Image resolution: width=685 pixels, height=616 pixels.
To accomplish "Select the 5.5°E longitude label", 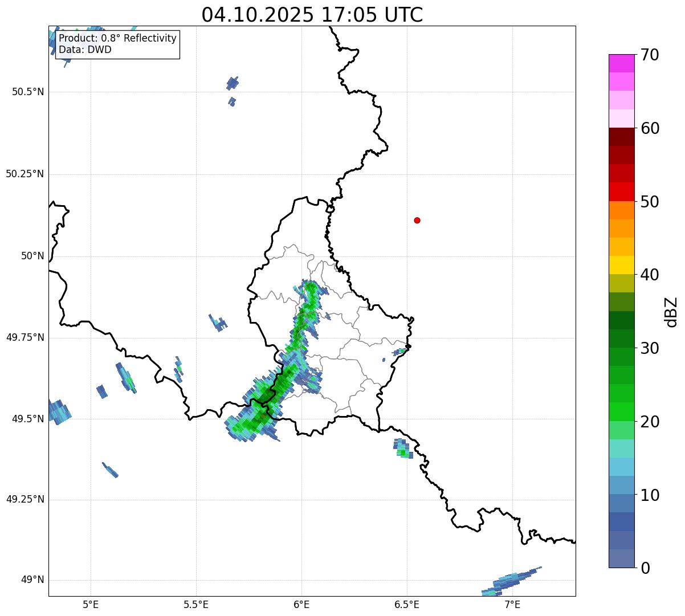I will coord(196,604).
